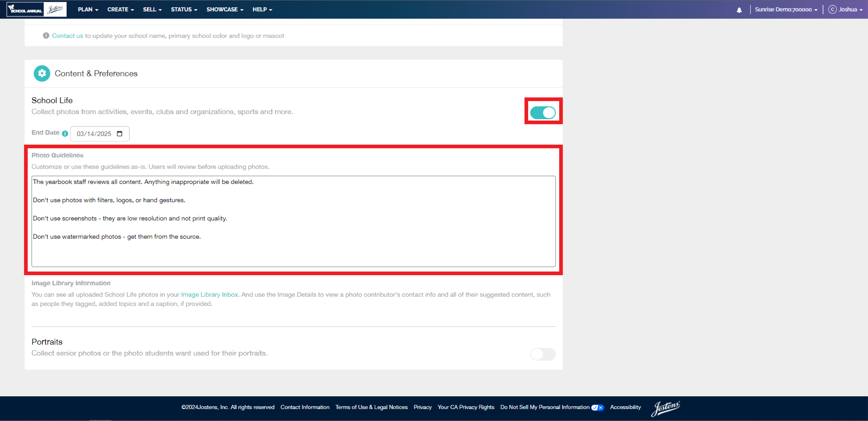
Task: Open the notifications bell
Action: (x=739, y=10)
